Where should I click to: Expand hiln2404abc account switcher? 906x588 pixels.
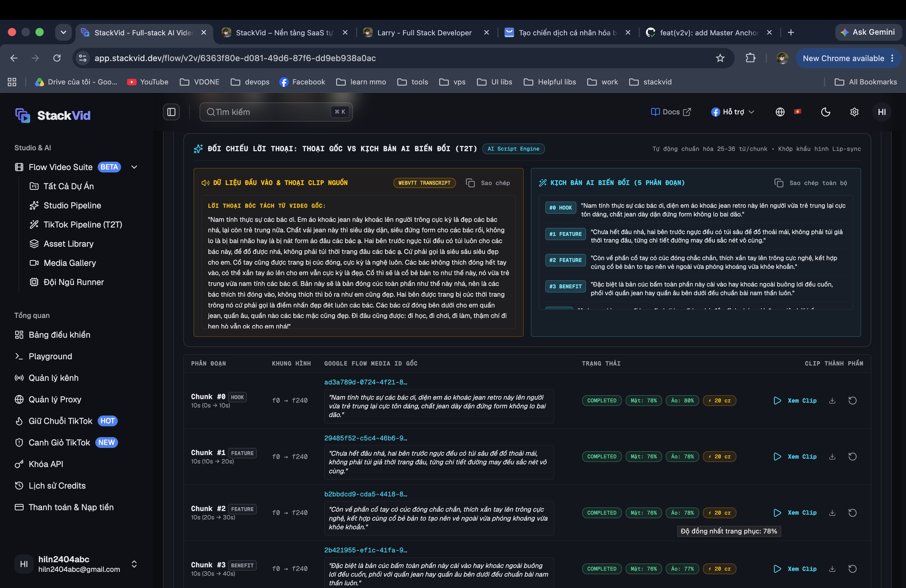pos(134,564)
